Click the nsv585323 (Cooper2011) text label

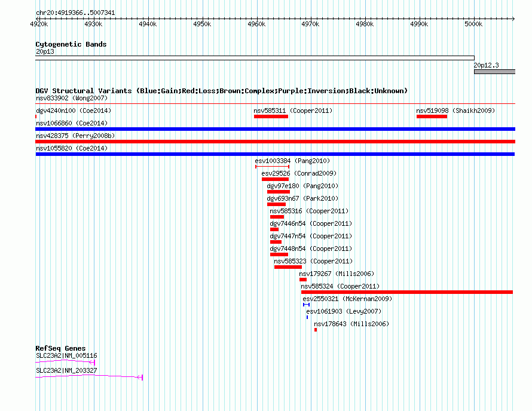point(313,262)
